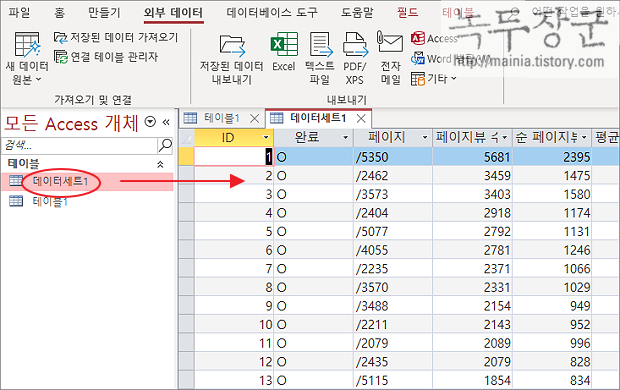Open the 순 페이지뷰 column dropdown arrow
This screenshot has height=390, width=620.
click(584, 138)
